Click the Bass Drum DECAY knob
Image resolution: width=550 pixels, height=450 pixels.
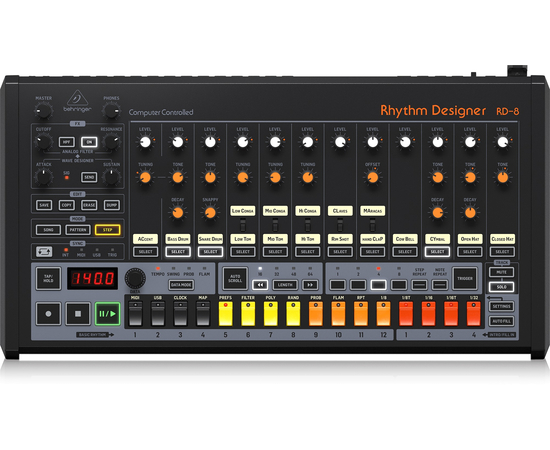pos(178,213)
